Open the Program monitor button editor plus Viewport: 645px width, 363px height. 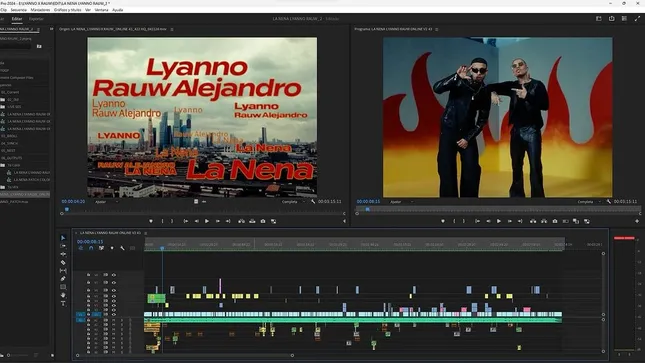coord(637,221)
